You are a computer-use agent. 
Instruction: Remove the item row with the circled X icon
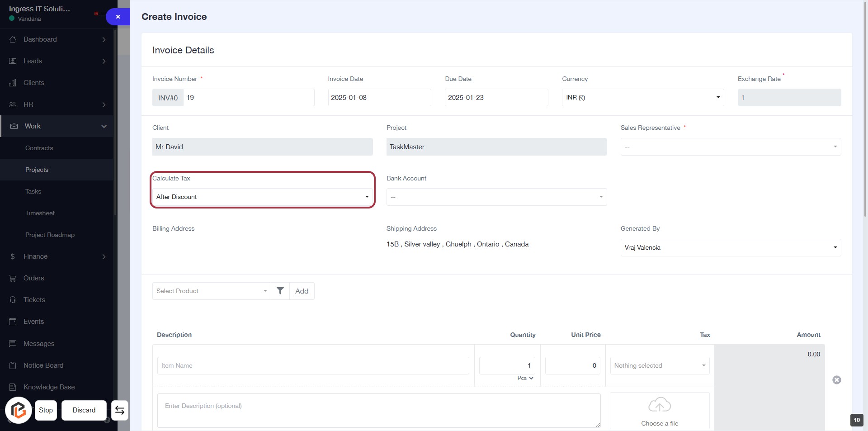tap(836, 380)
